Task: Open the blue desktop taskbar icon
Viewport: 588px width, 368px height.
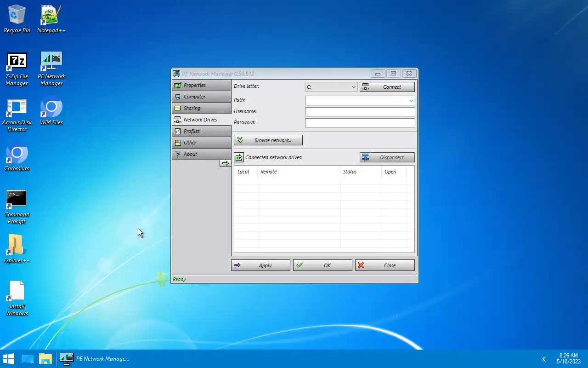Action: point(28,359)
